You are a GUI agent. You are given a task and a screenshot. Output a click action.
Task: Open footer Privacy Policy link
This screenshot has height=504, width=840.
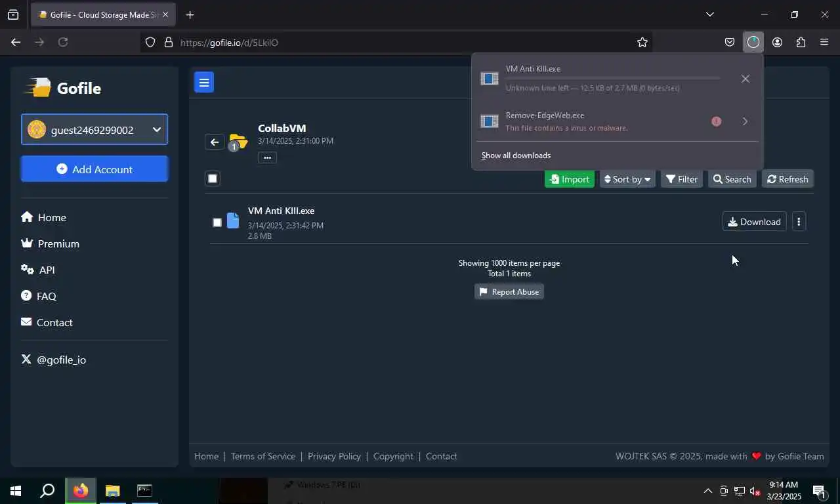(334, 456)
